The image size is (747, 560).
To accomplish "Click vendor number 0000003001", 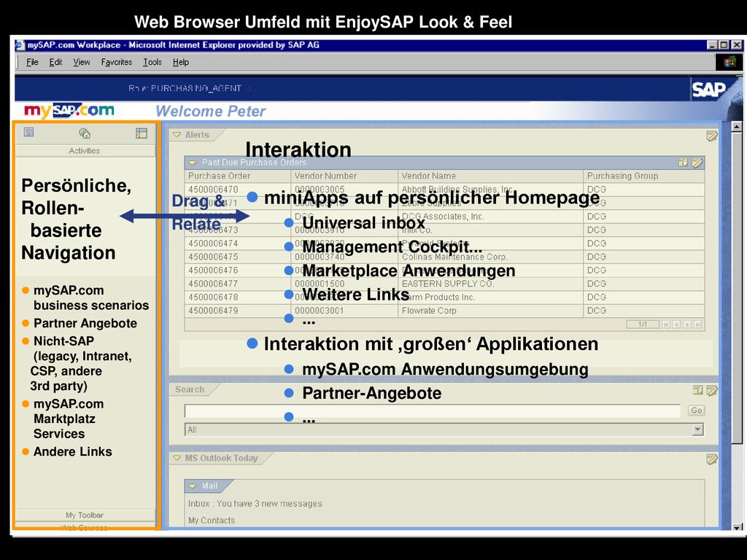I will [320, 311].
